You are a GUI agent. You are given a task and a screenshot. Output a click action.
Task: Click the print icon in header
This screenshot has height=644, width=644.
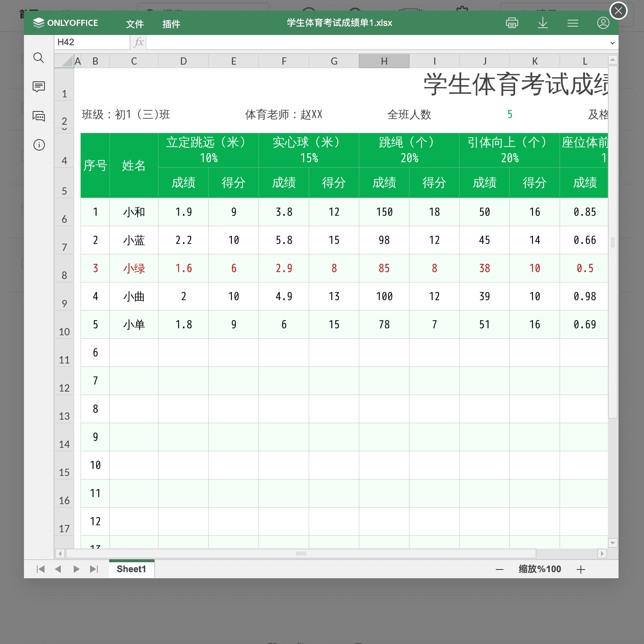coord(512,23)
